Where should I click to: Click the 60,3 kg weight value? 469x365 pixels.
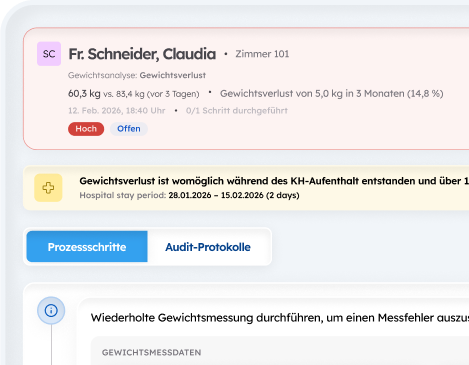(x=84, y=94)
